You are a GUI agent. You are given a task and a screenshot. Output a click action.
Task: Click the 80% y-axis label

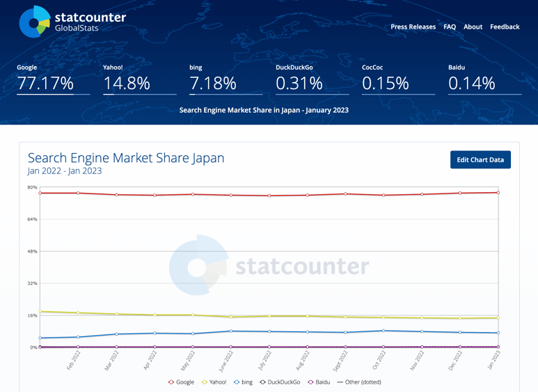(32, 187)
